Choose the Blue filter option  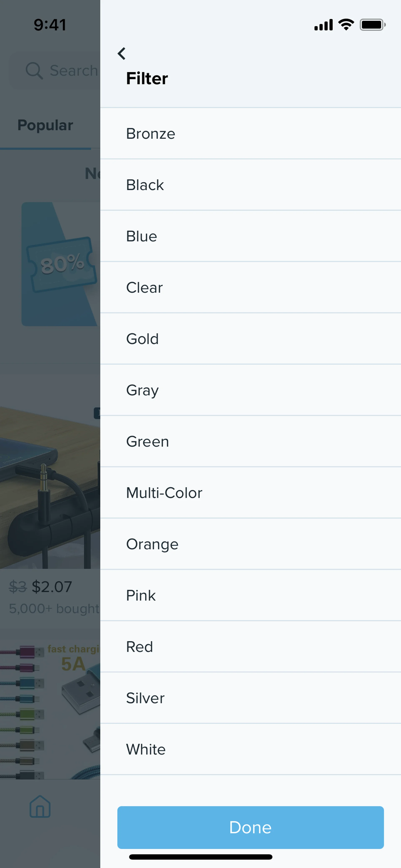(x=250, y=236)
